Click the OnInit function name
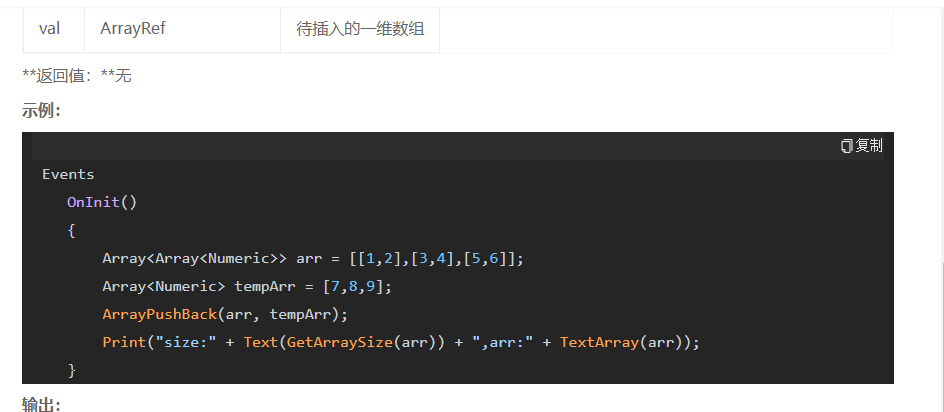This screenshot has width=944, height=412. tap(93, 202)
